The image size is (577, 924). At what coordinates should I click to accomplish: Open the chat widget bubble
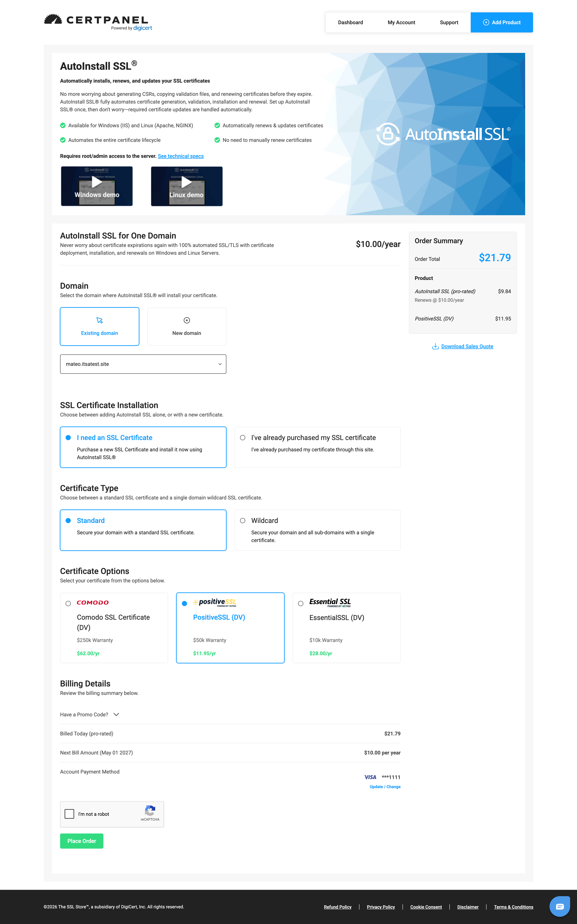[x=559, y=906]
